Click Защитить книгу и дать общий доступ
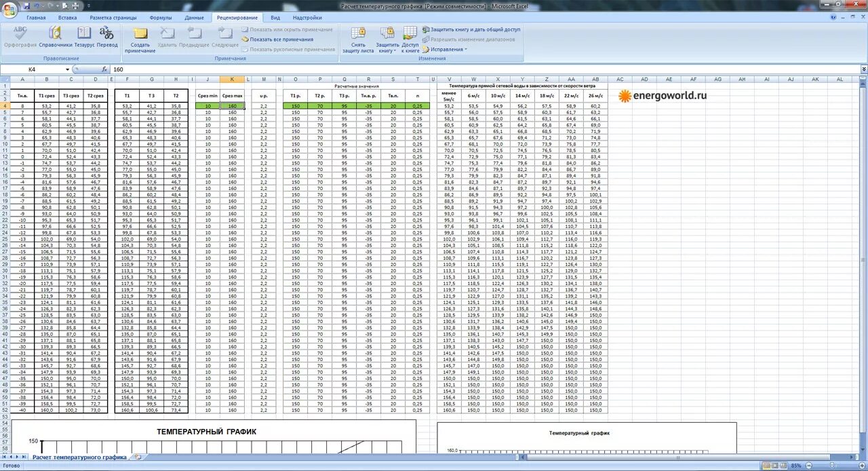Viewport: 868px width, 471px height. [471, 30]
